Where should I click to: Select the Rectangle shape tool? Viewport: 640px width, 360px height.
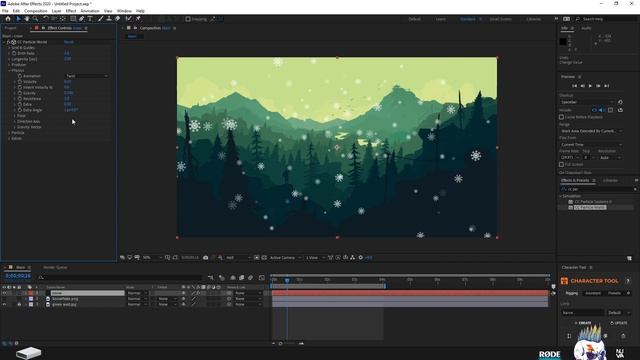pyautogui.click(x=73, y=19)
